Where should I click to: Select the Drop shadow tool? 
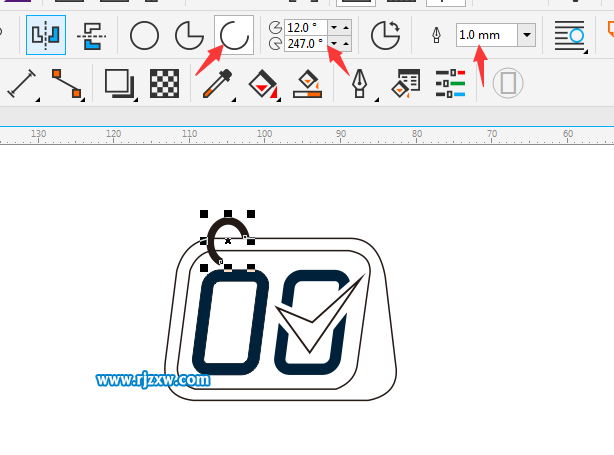(120, 83)
